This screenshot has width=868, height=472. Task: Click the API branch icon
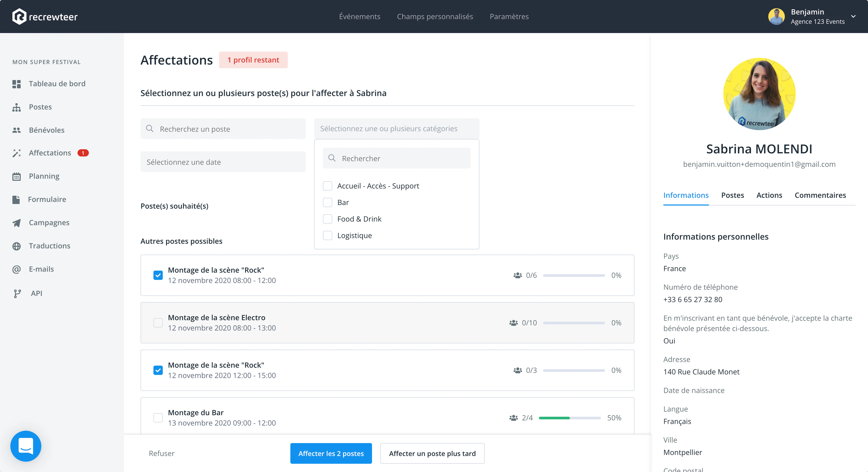click(17, 293)
